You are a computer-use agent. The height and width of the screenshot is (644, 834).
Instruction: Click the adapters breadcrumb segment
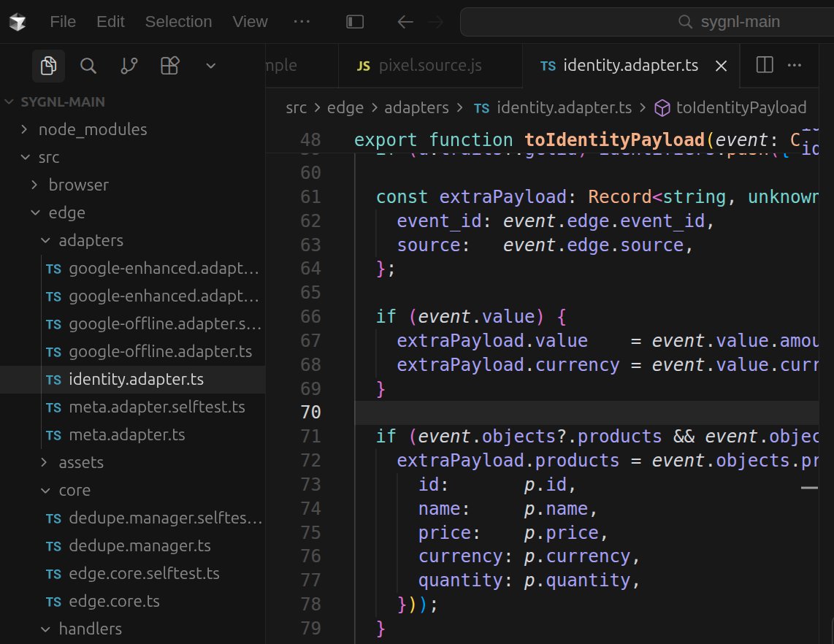coord(416,107)
